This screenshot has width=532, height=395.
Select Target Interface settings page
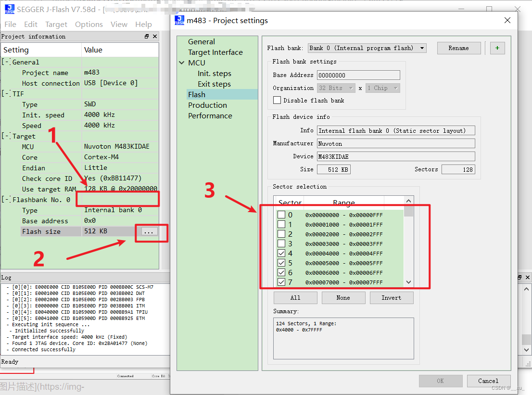215,52
